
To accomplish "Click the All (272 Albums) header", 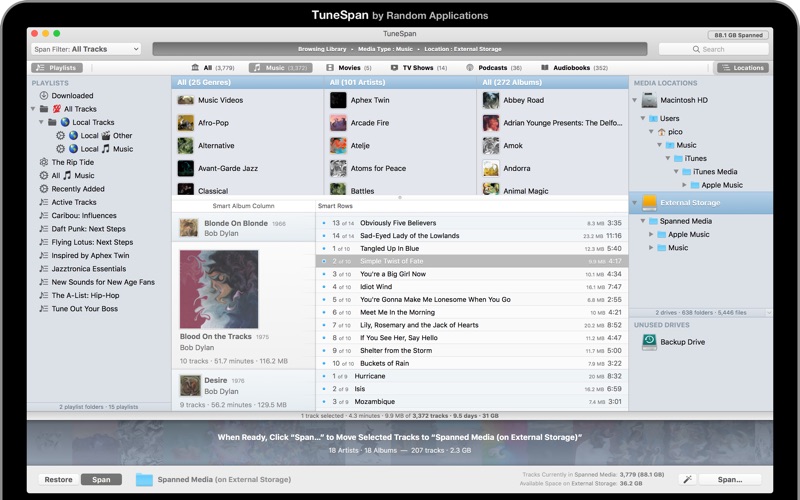I will (x=553, y=82).
